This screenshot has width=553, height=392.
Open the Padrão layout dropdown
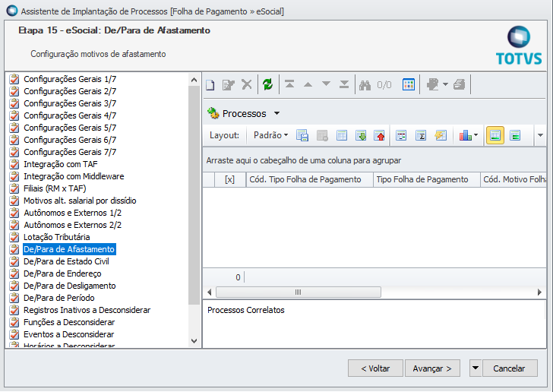(271, 135)
